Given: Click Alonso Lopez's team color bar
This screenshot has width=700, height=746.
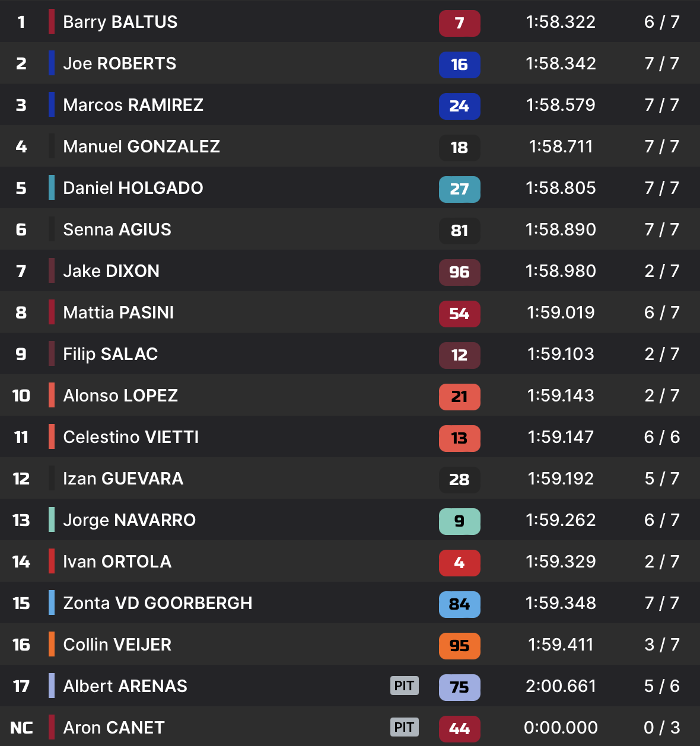Looking at the screenshot, I should pos(52,396).
